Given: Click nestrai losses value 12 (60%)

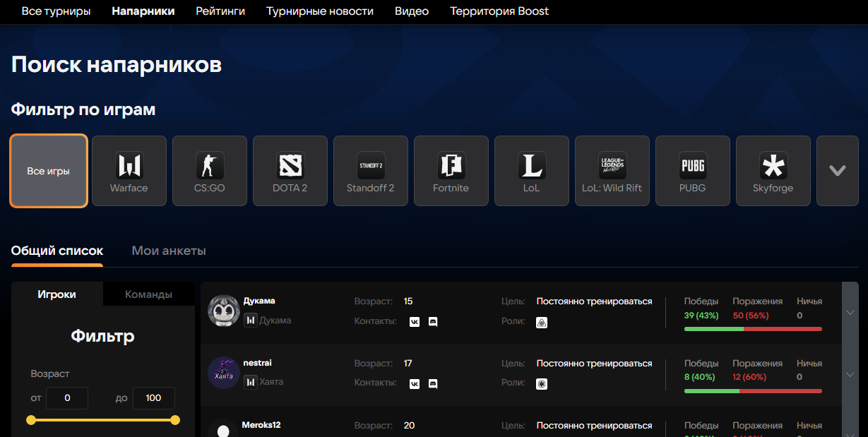Looking at the screenshot, I should click(750, 377).
